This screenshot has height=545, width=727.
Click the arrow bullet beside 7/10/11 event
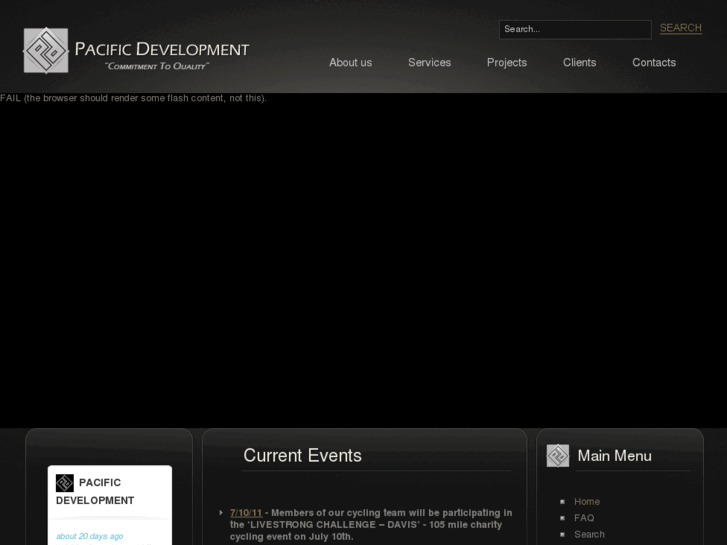click(x=221, y=513)
